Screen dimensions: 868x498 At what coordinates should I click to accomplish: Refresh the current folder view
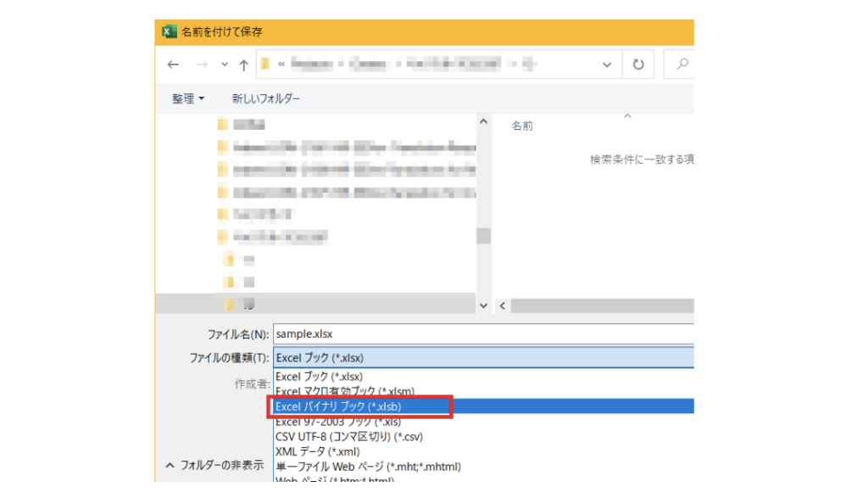pos(638,64)
